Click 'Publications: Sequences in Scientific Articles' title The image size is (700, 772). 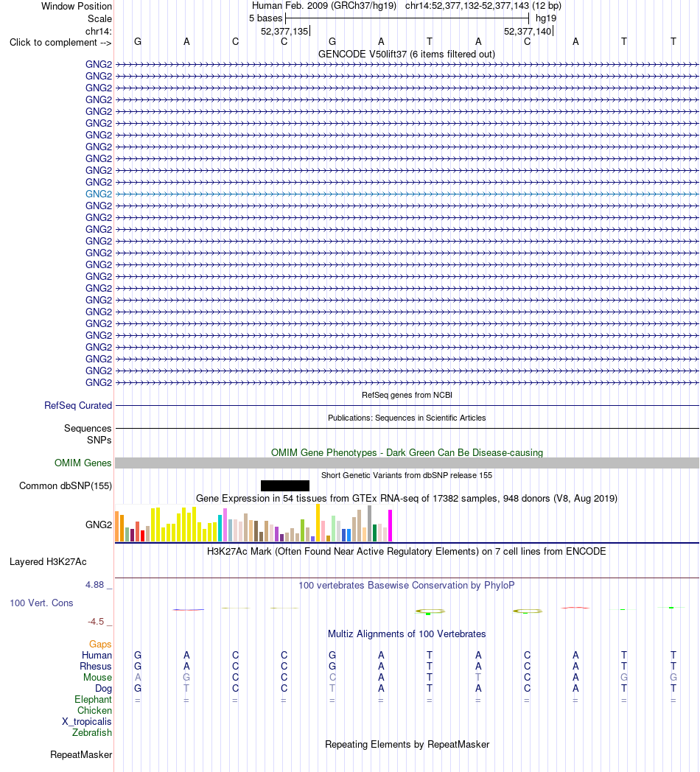pos(407,418)
